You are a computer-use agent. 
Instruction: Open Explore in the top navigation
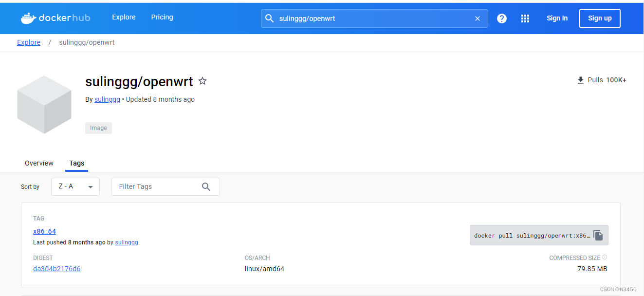[124, 17]
